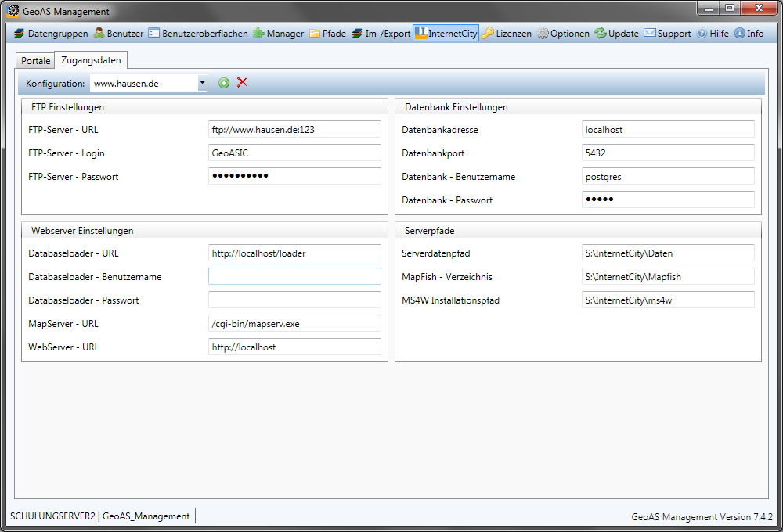Image resolution: width=783 pixels, height=532 pixels.
Task: Click the Datenbankport input field
Action: tap(668, 153)
